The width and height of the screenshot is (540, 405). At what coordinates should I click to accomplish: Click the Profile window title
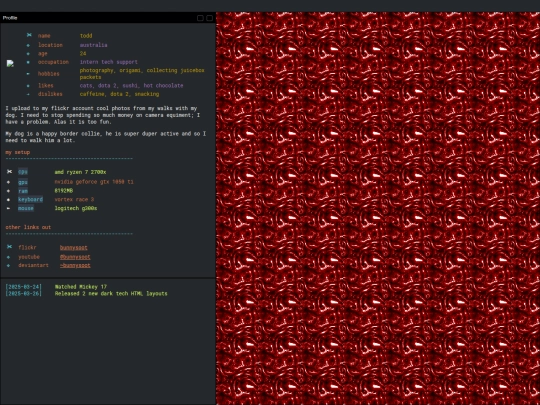10,18
